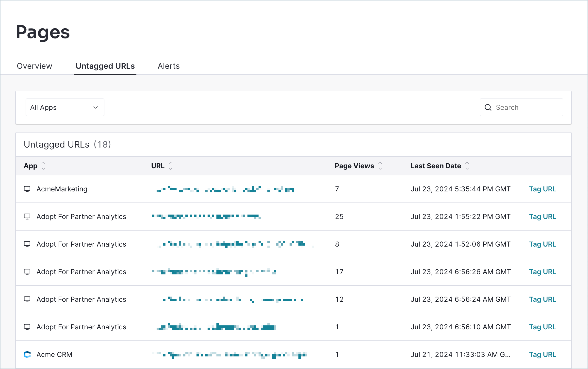The height and width of the screenshot is (369, 588).
Task: Click monitor icon beside AcmeMarketing
Action: pos(27,189)
